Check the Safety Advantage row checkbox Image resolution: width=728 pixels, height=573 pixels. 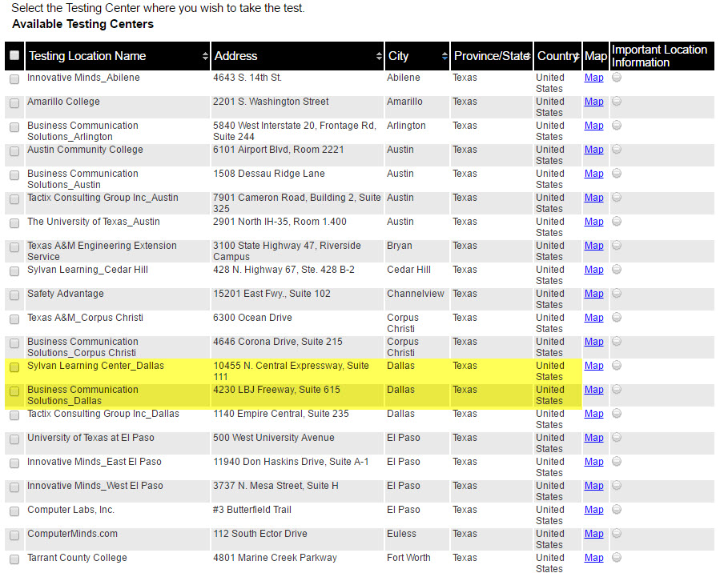[x=14, y=295]
